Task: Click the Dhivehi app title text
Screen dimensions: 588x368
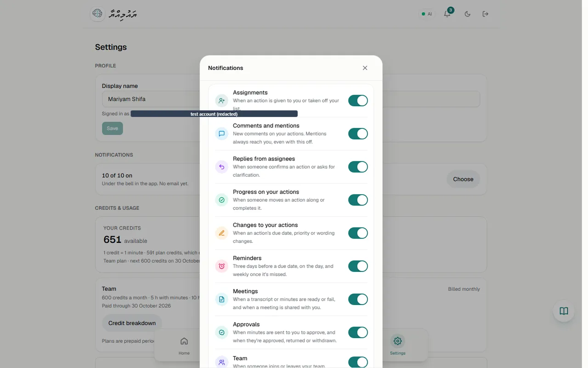Action: tap(123, 14)
